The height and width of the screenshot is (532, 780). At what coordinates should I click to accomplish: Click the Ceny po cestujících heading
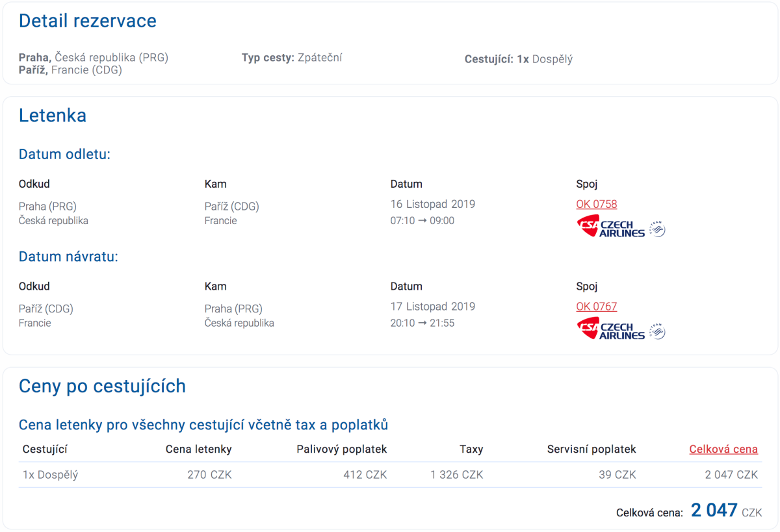(102, 386)
